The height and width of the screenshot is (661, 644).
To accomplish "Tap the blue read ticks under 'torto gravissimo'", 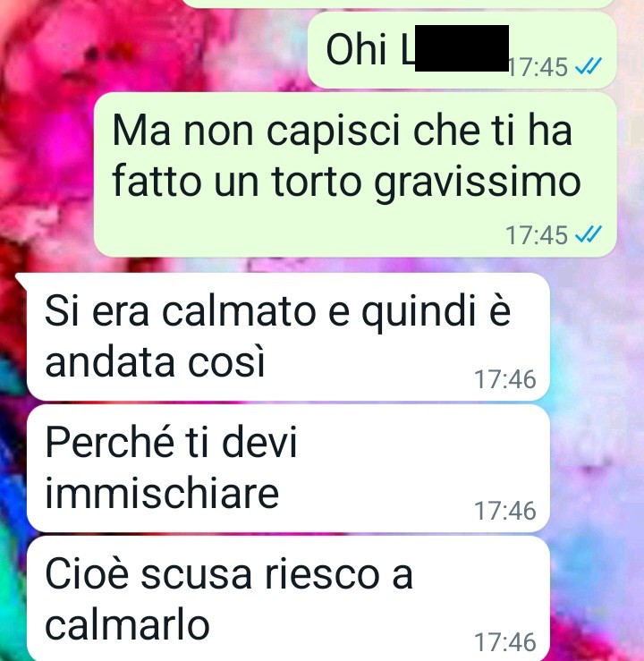I will coord(589,234).
